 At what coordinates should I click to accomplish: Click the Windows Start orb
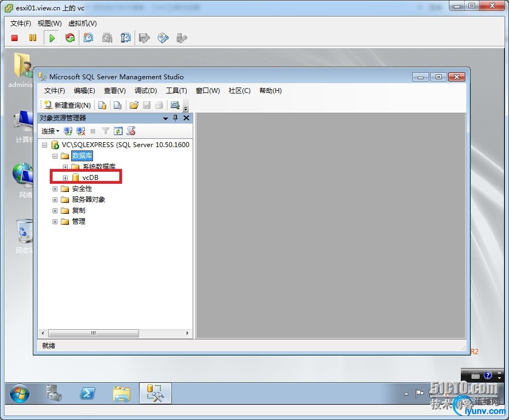pos(20,393)
